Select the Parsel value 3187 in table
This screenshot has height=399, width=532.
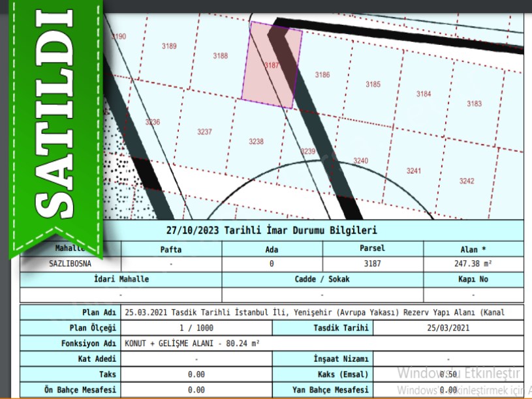[x=372, y=264]
